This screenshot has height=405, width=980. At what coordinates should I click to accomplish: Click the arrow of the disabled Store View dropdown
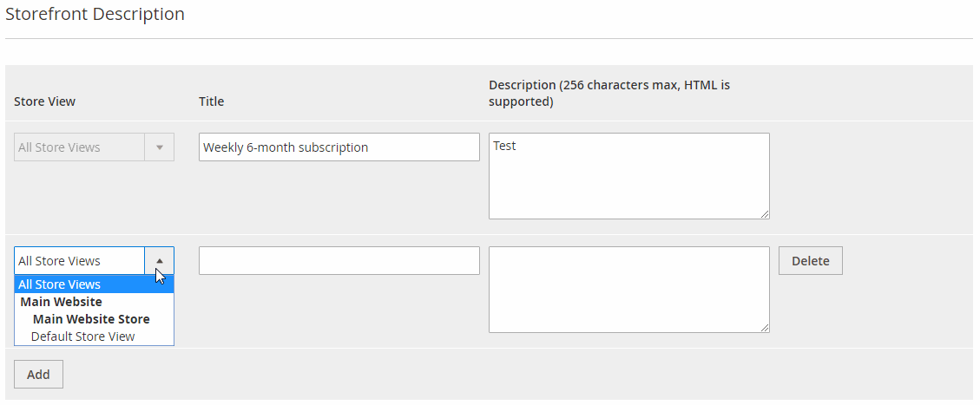point(159,147)
